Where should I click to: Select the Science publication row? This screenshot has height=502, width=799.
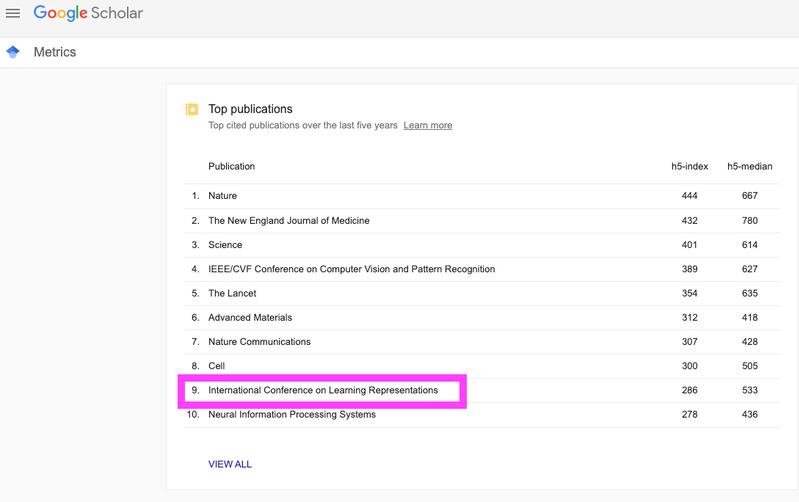pos(225,245)
